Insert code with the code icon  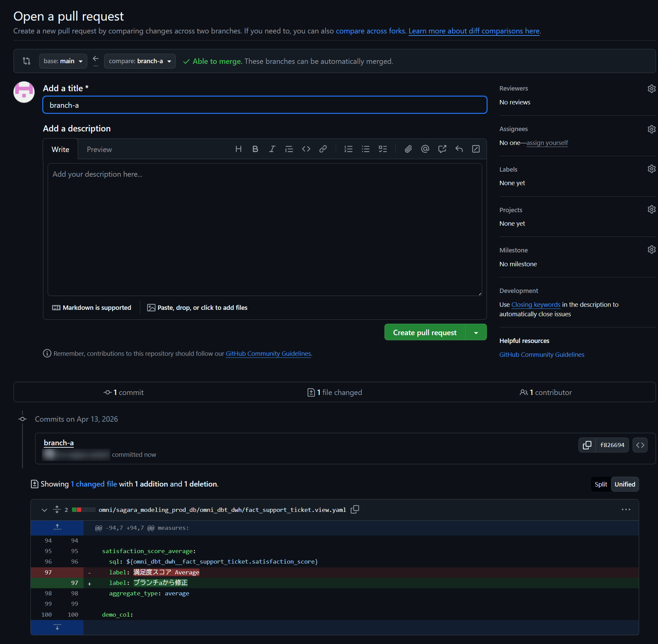pyautogui.click(x=306, y=149)
